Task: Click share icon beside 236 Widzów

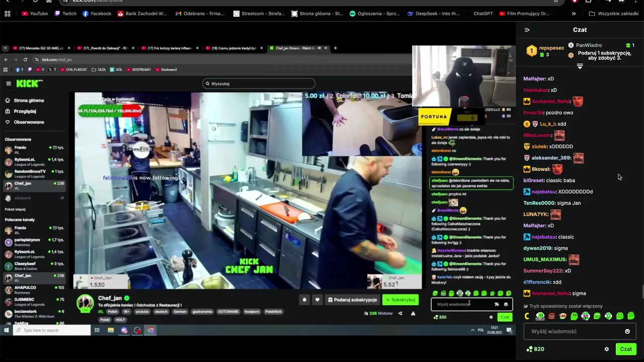Action: click(x=400, y=313)
